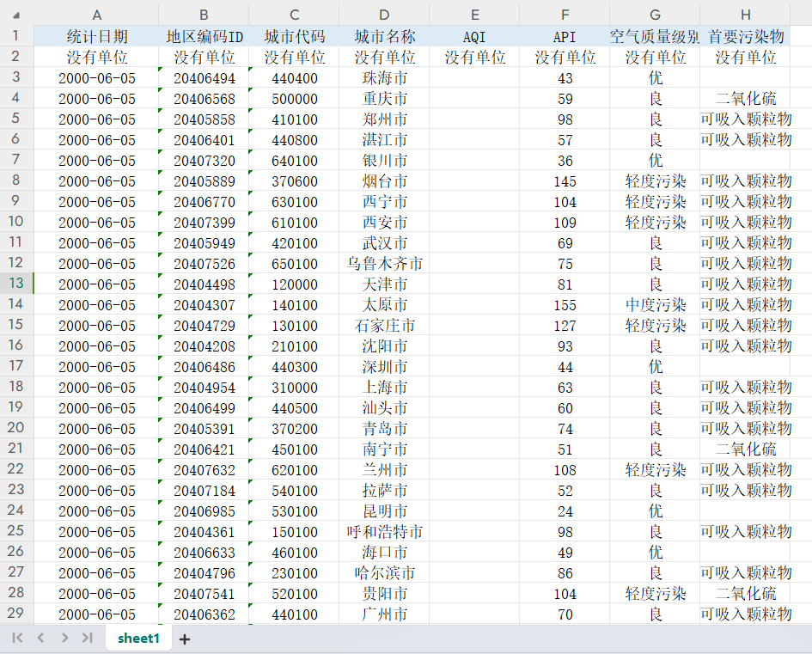Screen dimensions: 812x654
Task: Select column D header
Action: [384, 15]
